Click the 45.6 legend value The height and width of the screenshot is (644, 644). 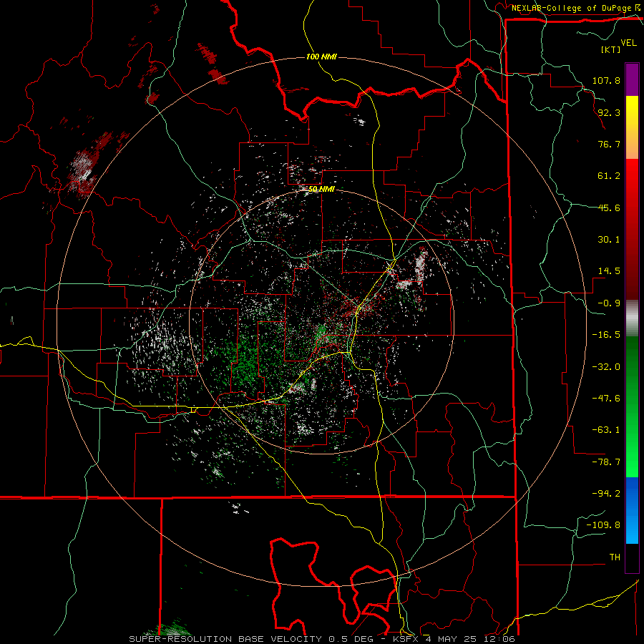[609, 208]
